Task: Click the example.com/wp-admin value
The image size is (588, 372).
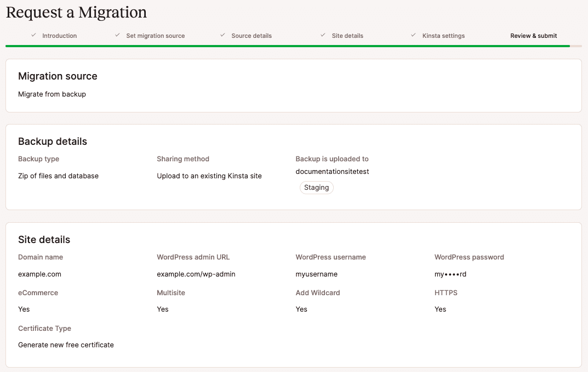Action: pos(196,274)
